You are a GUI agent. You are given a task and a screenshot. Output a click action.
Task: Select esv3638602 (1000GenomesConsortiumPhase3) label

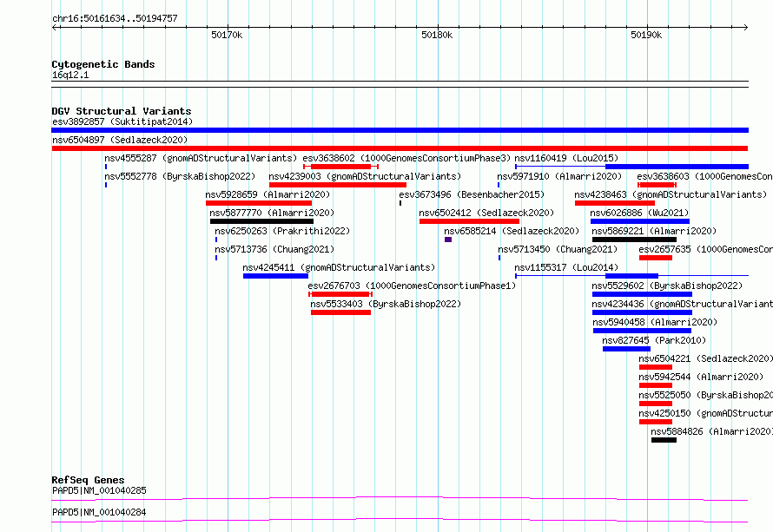pos(406,158)
